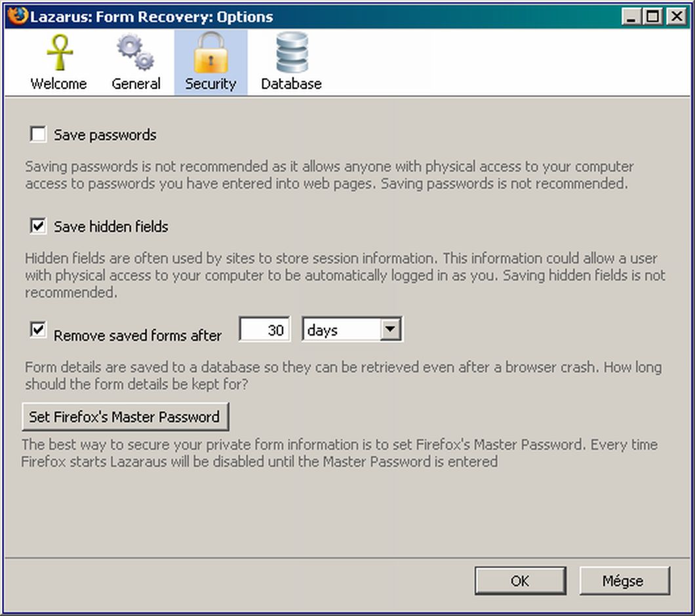Viewport: 695px width, 616px height.
Task: Switch to the Welcome tab label
Action: pos(58,84)
